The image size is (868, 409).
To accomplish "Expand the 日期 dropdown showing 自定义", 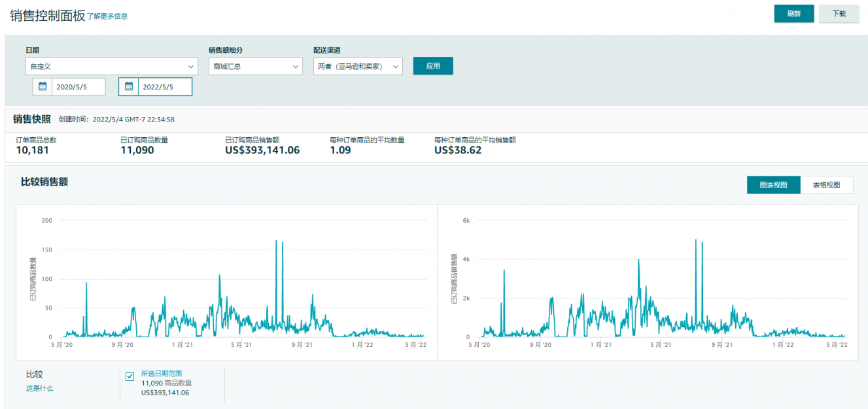I will point(111,66).
